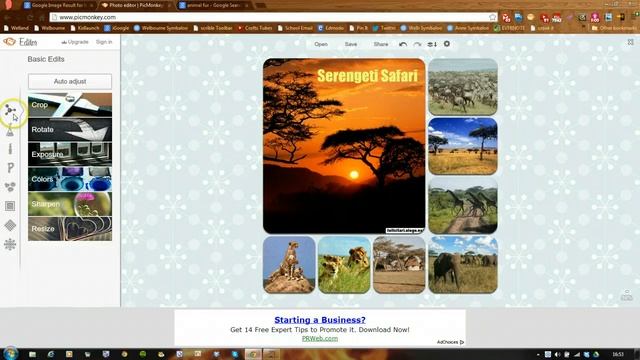This screenshot has height=360, width=640.
Task: Click the fullscreen expand icon at top right
Action: pos(631,42)
